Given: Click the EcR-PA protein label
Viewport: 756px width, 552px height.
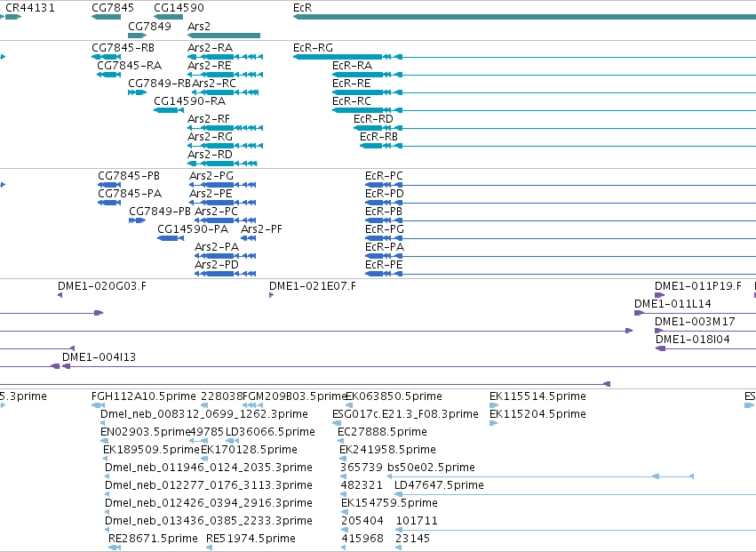Looking at the screenshot, I should pos(385,247).
